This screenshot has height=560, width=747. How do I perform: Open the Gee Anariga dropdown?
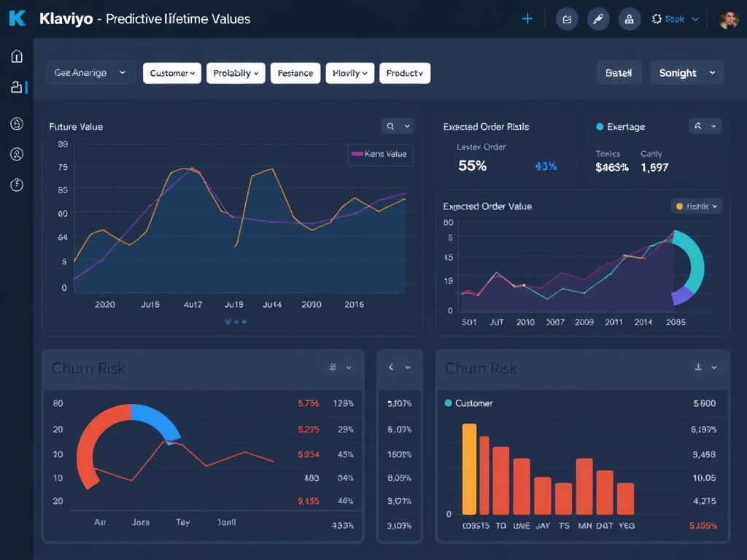90,73
